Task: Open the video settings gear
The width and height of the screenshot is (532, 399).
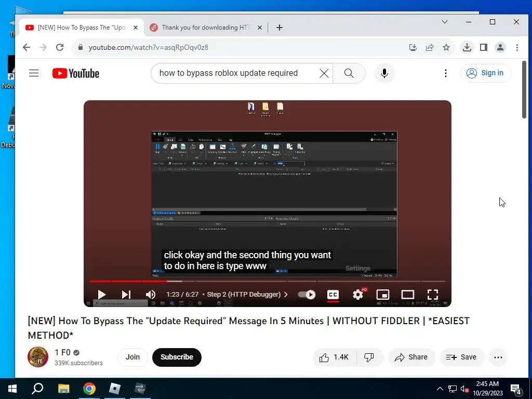Action: pos(358,294)
